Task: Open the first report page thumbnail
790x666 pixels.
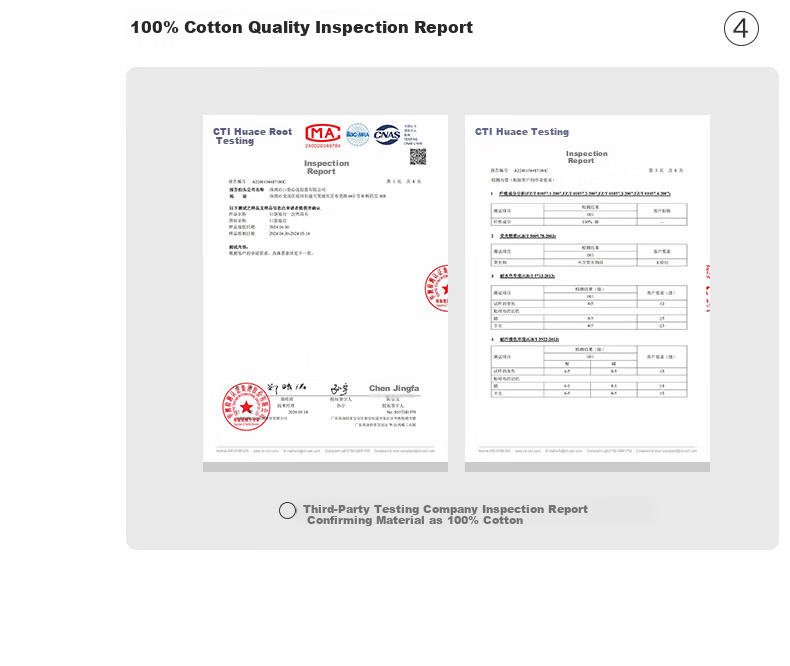Action: pos(325,293)
